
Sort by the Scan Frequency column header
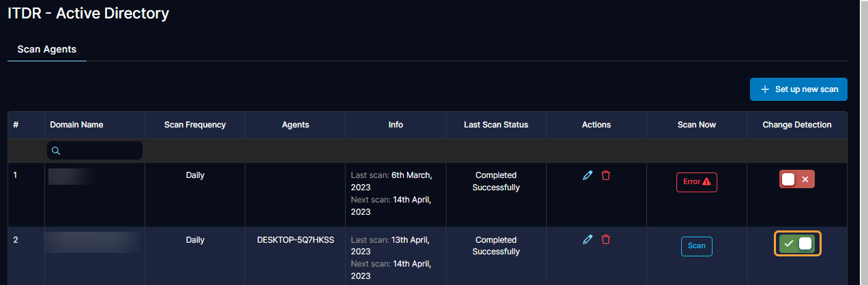click(x=195, y=125)
